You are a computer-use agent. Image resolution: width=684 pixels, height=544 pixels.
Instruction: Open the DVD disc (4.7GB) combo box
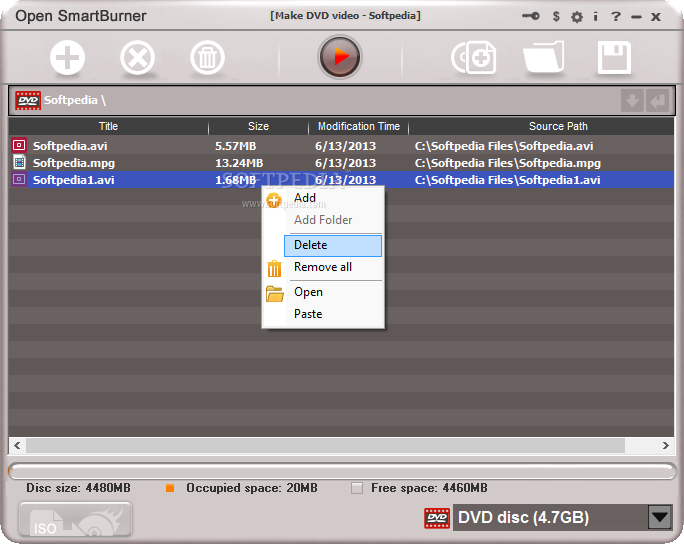coord(562,517)
